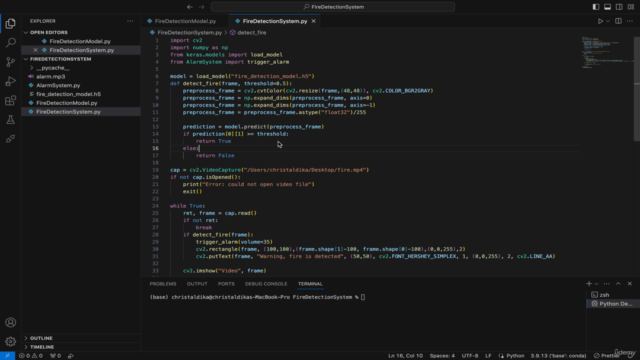Click the ports forwarded status item
The width and height of the screenshot is (640, 360).
click(55, 356)
